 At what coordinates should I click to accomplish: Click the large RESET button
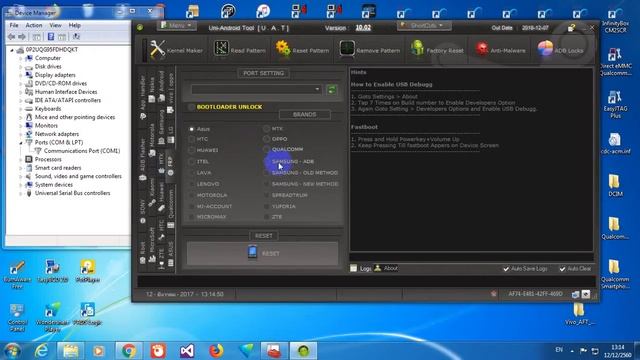262,253
